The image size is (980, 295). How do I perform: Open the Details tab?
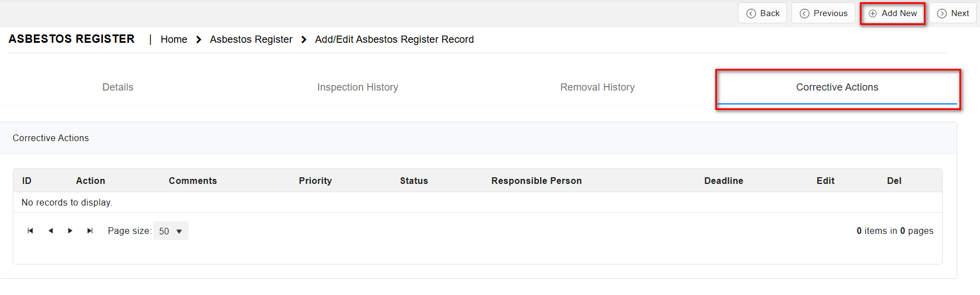click(x=118, y=87)
